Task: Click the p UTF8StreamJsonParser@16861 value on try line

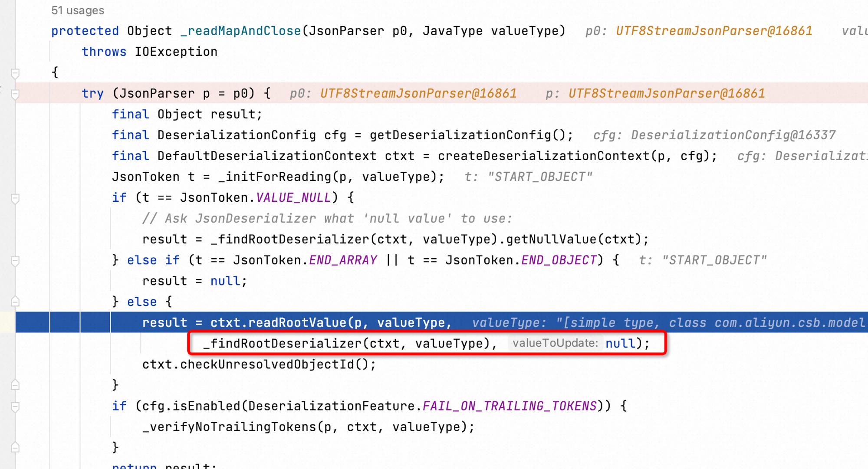Action: point(655,93)
